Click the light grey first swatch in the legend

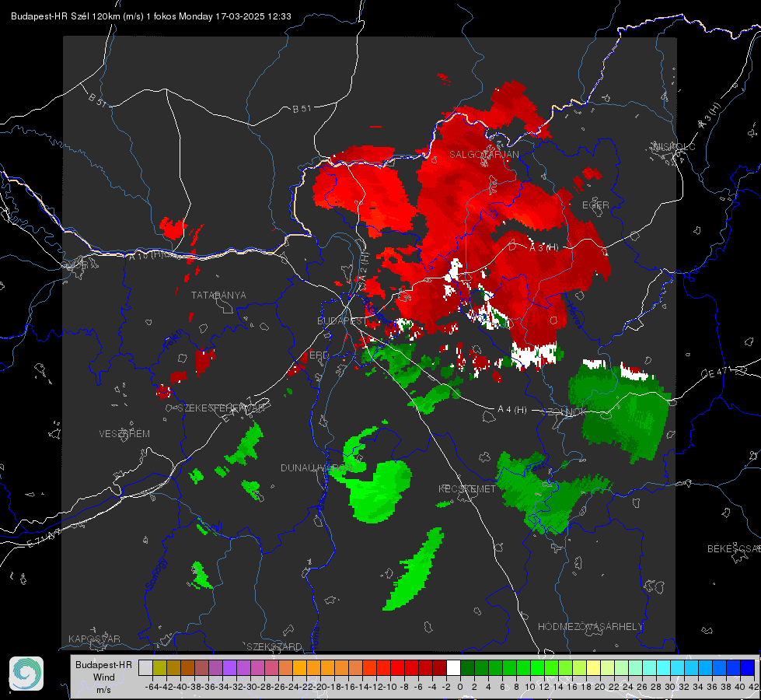click(145, 668)
